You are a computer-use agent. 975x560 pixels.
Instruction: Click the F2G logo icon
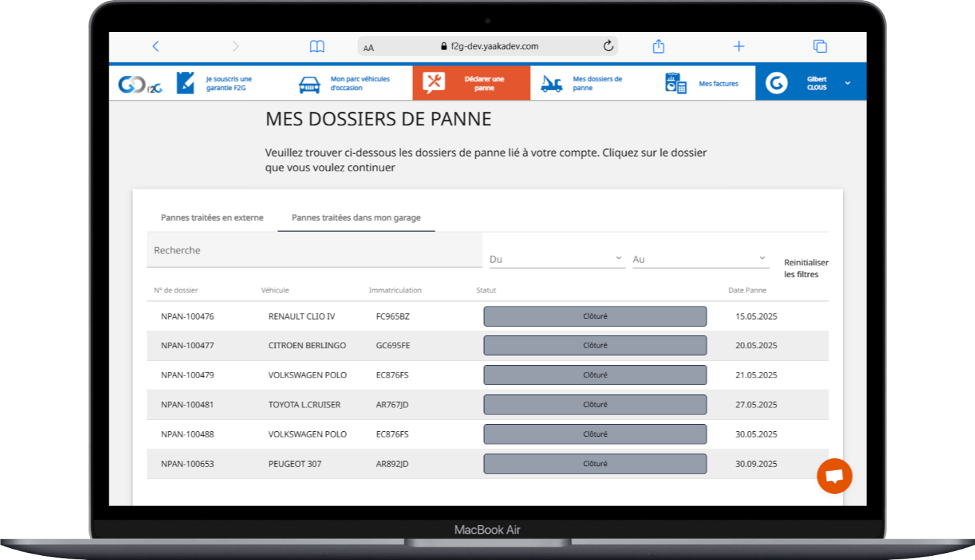tap(139, 84)
